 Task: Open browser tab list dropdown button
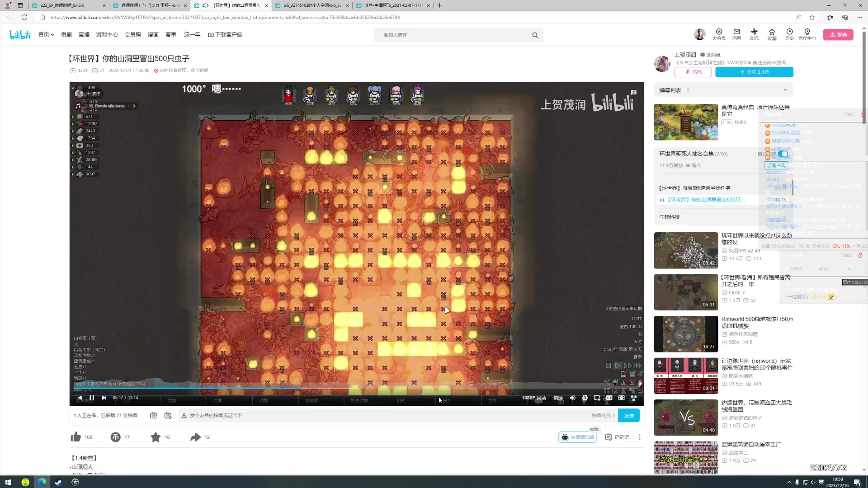coord(20,5)
